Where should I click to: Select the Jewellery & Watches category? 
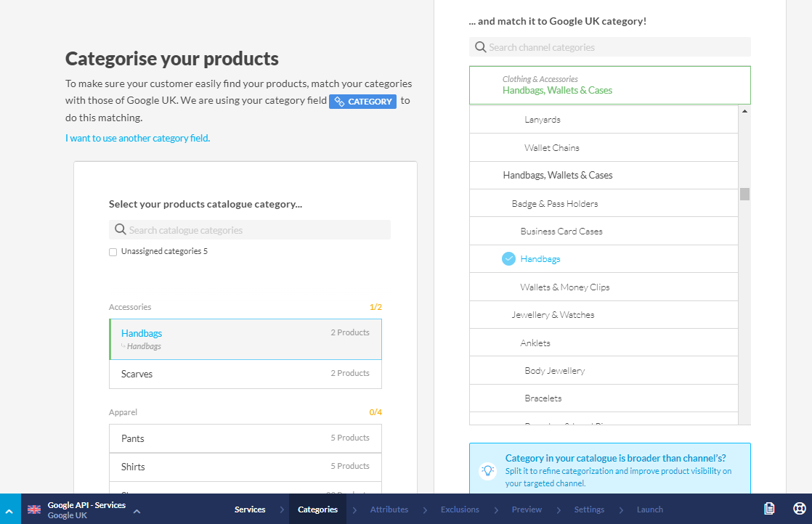tap(553, 315)
